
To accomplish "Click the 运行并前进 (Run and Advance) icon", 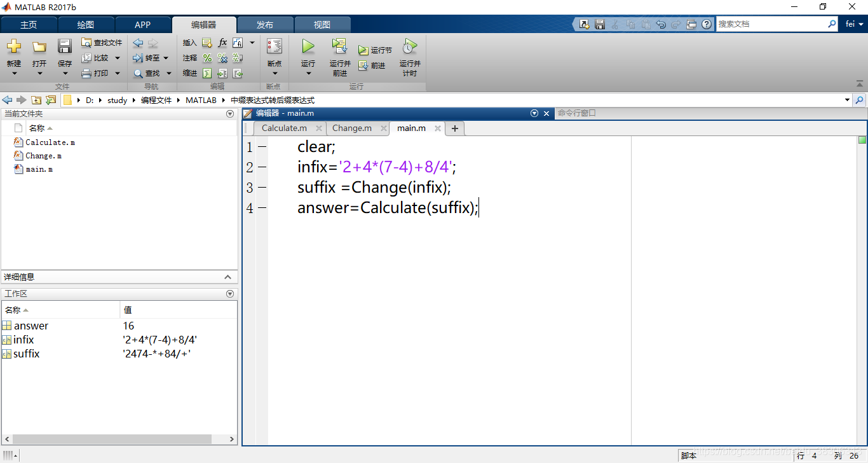I will [340, 46].
